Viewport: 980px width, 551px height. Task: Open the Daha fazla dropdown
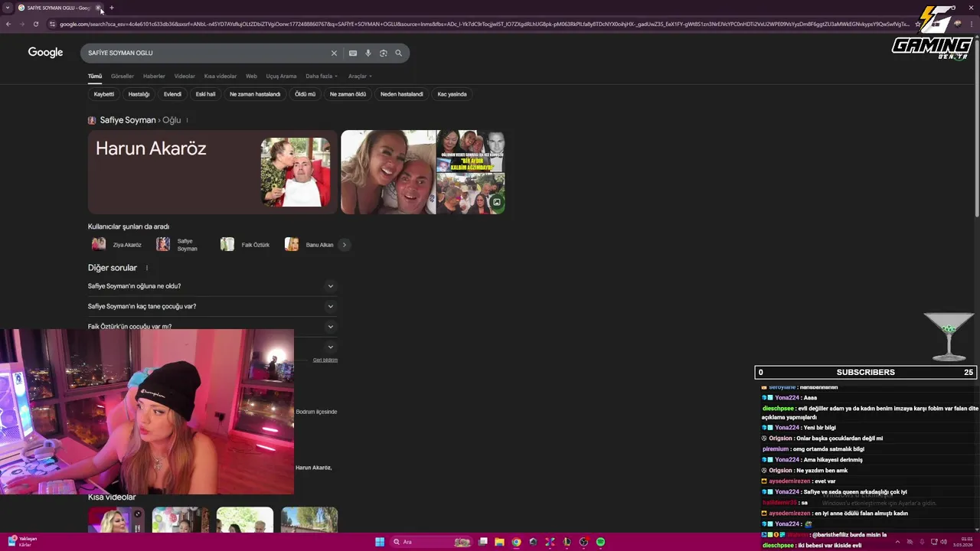[322, 76]
